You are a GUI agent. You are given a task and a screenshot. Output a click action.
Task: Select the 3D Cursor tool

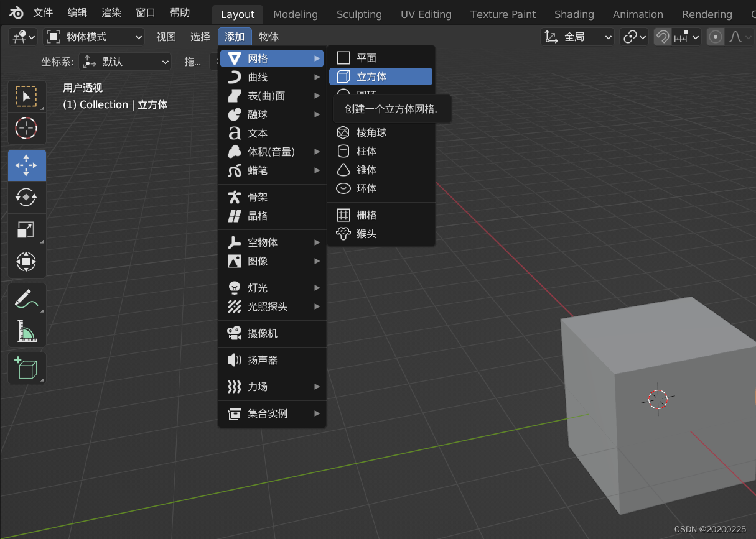[26, 128]
